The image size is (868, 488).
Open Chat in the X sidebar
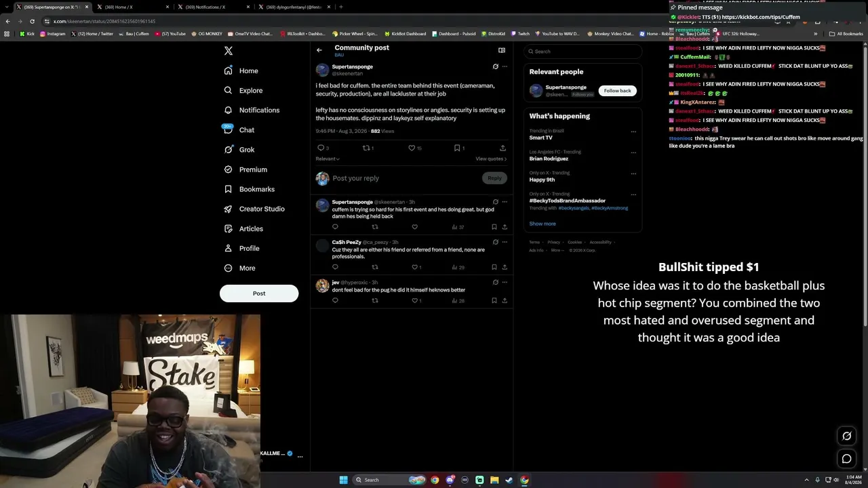239,129
